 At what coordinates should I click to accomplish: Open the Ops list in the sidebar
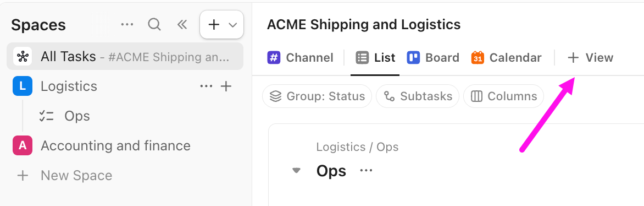(77, 116)
